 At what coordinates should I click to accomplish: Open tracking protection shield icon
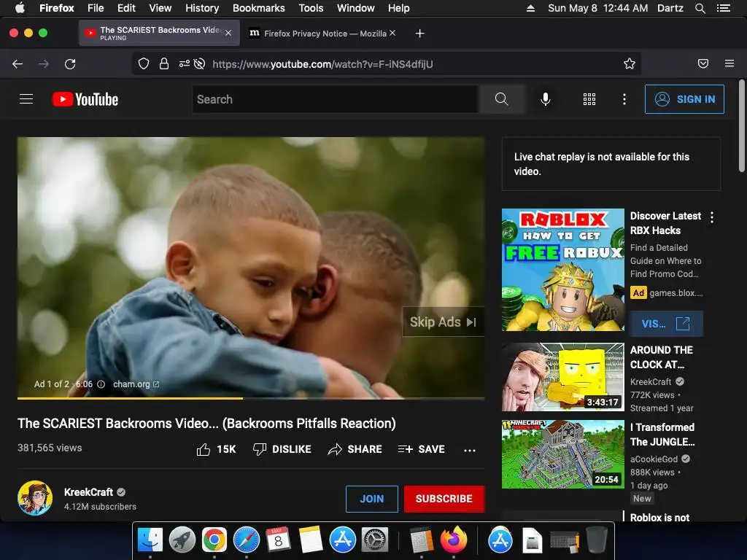click(144, 64)
